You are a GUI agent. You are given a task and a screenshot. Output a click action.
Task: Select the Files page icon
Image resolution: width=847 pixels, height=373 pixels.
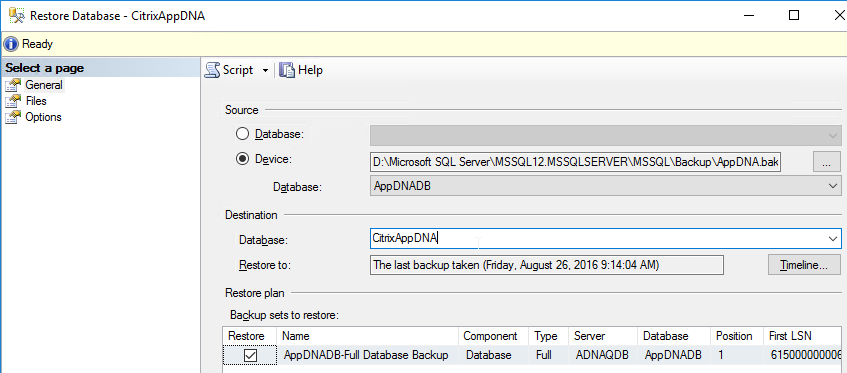click(13, 101)
